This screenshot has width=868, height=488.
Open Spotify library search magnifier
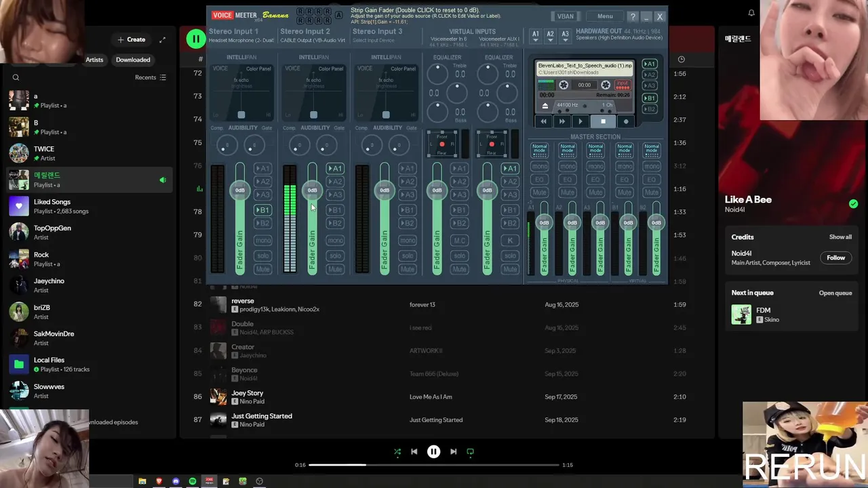16,77
